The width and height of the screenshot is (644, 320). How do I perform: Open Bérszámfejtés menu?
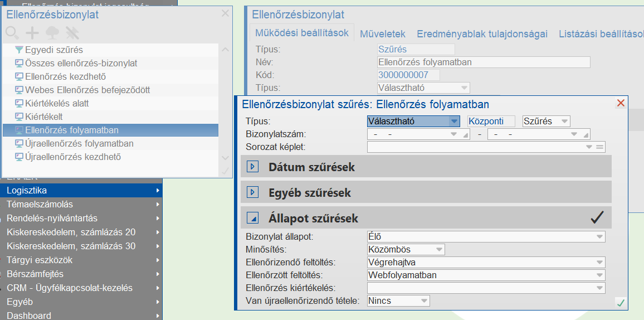[81, 274]
